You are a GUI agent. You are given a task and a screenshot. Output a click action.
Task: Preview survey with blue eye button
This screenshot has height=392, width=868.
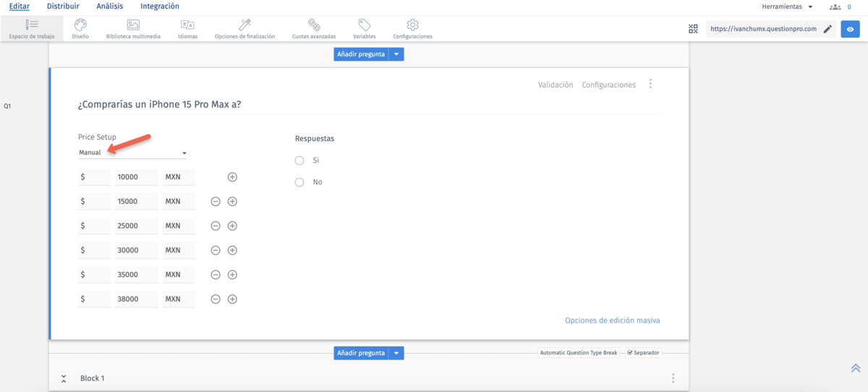pos(850,29)
